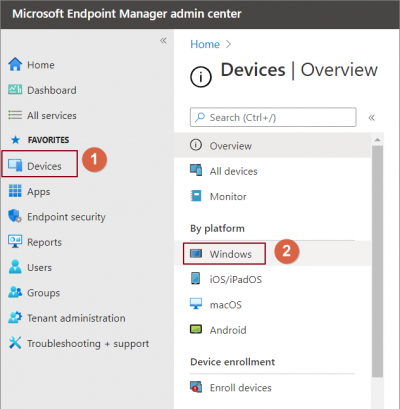Click the Troubleshooting wrench icon
The height and width of the screenshot is (409, 400).
click(x=15, y=343)
